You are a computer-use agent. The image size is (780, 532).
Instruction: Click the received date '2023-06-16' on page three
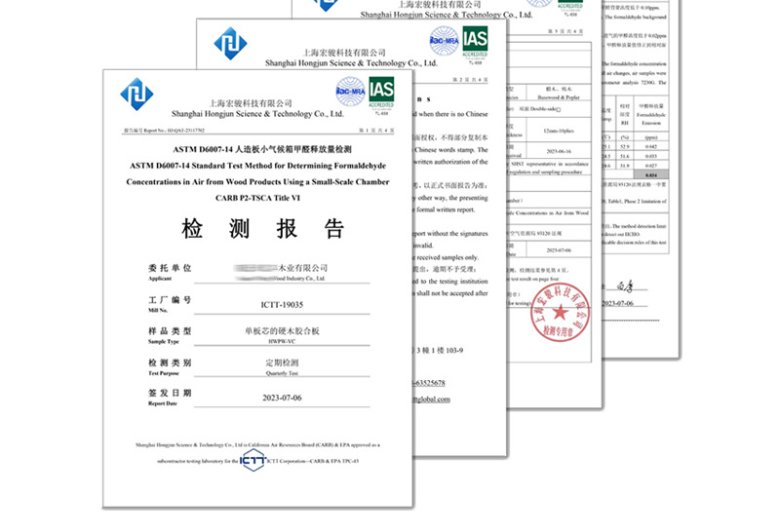(559, 151)
